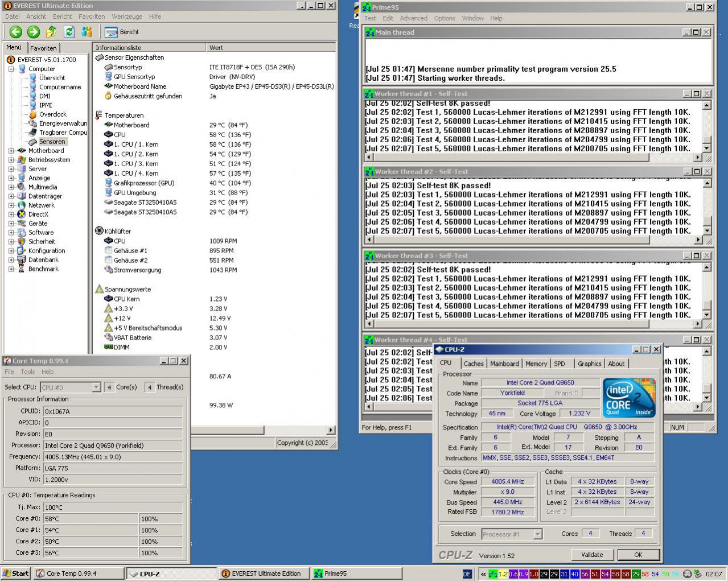Click Worker thread #2 horizontal scrollbar right arrow
Screen dimensions: 728x582
point(698,240)
